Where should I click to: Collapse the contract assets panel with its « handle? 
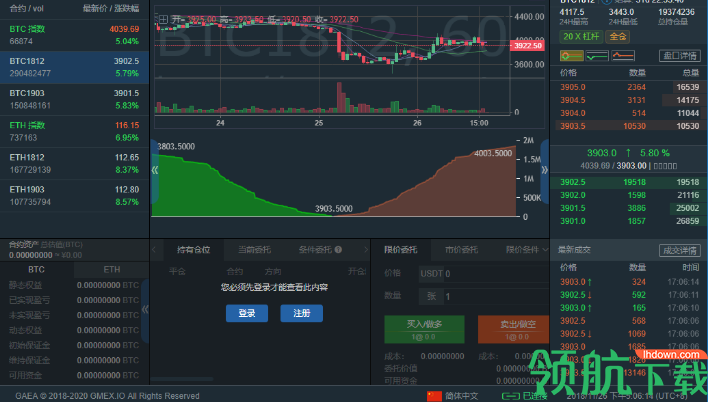[145, 309]
